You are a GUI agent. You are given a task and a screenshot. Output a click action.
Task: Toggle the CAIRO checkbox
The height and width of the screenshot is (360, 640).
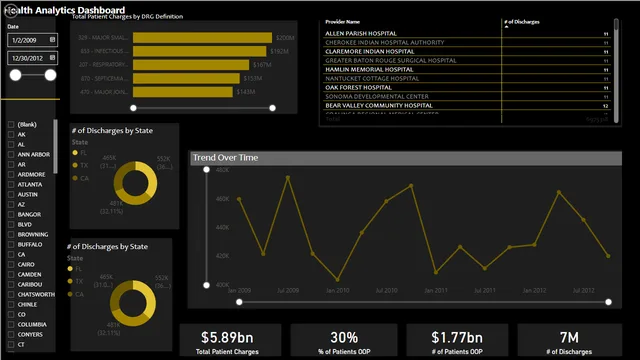click(x=11, y=264)
